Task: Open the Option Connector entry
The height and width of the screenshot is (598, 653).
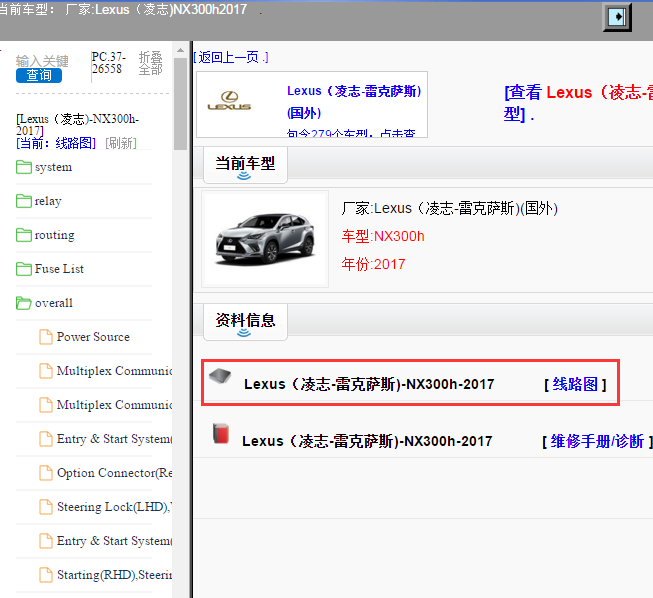Action: (115, 473)
